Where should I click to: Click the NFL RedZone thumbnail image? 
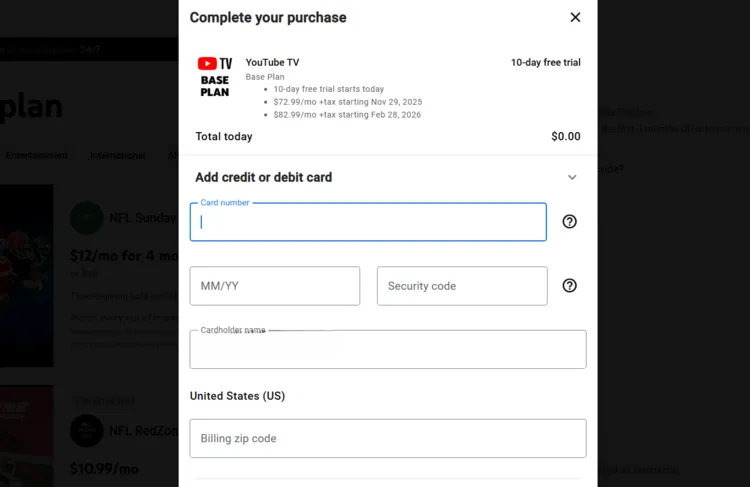click(x=26, y=435)
